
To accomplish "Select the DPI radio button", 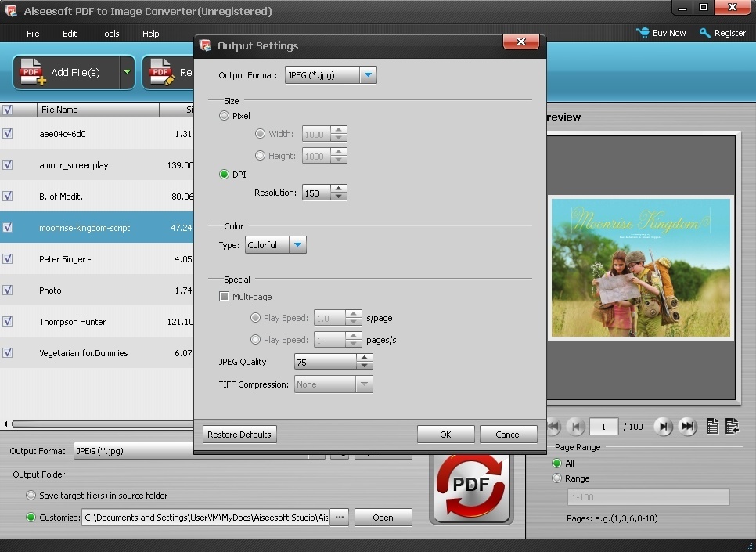I will [x=224, y=174].
